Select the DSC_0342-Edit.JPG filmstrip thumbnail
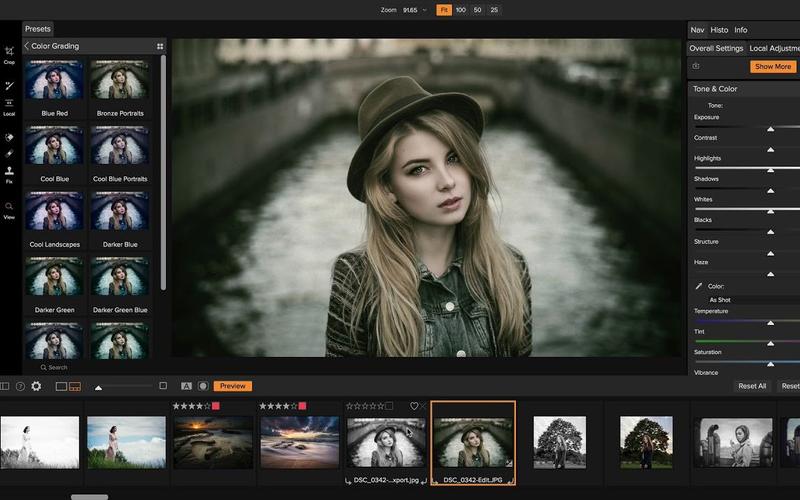The image size is (800, 500). pyautogui.click(x=473, y=443)
